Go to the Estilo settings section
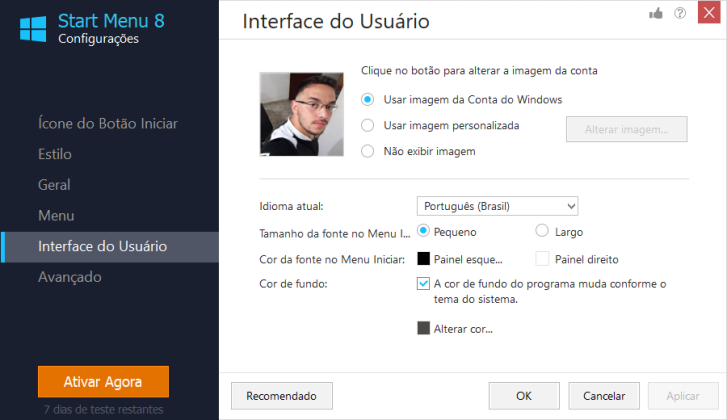The width and height of the screenshot is (727, 420). coord(55,154)
